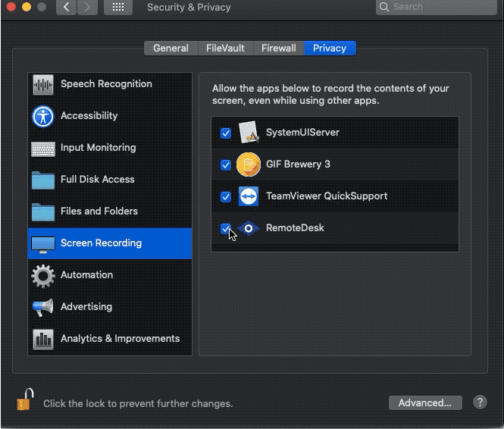Open the FileVault tab
Image resolution: width=504 pixels, height=429 pixels.
[225, 49]
